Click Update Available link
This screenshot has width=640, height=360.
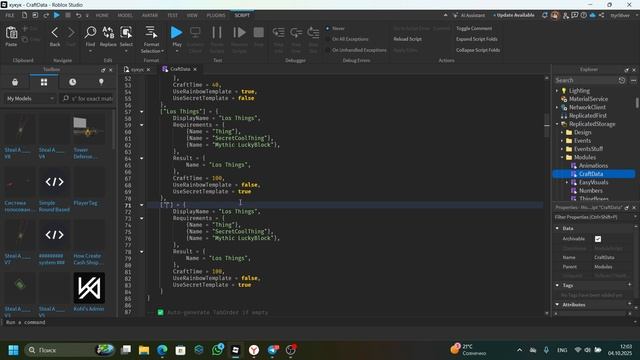point(514,15)
